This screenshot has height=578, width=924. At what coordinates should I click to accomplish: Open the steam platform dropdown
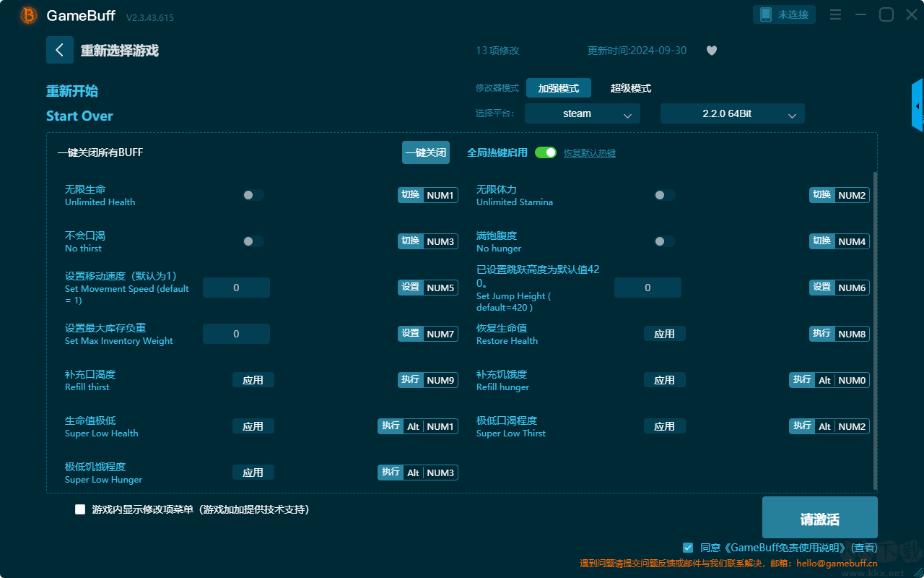pyautogui.click(x=583, y=113)
